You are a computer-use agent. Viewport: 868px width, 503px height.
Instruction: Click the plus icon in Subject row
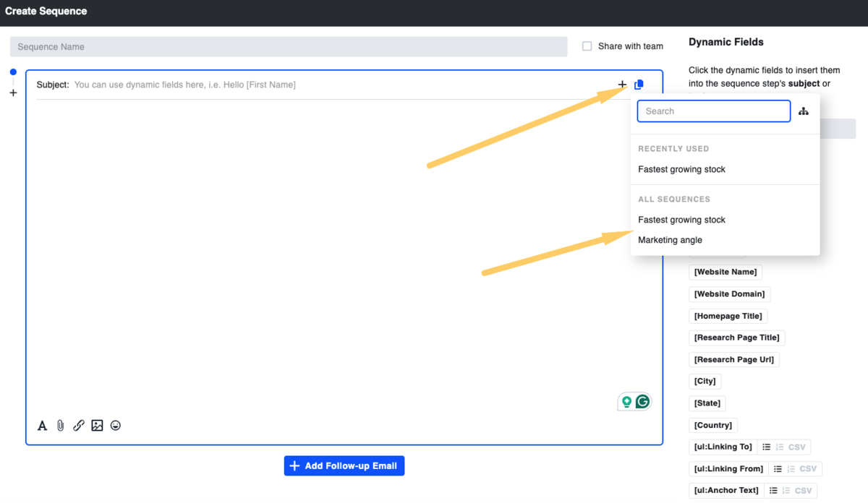622,85
